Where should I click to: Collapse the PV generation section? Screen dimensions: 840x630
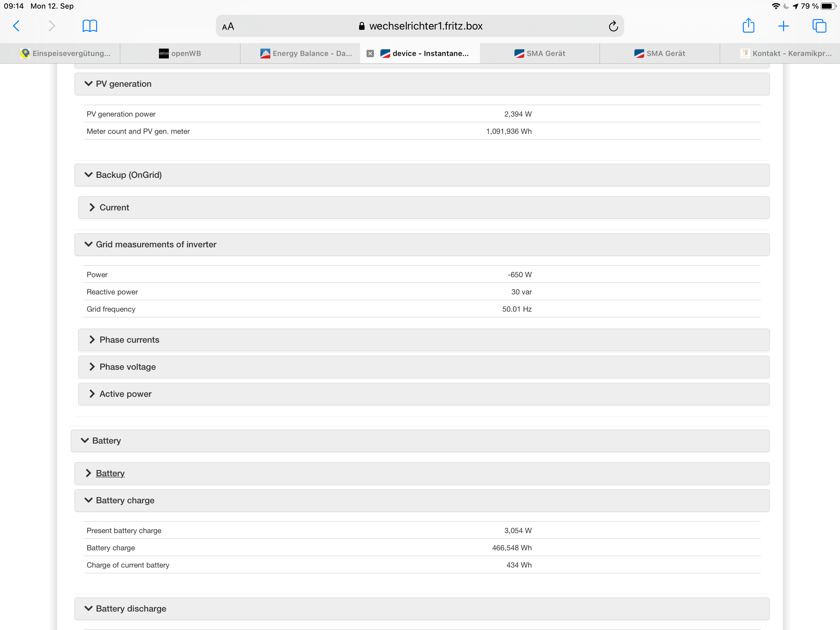[123, 84]
